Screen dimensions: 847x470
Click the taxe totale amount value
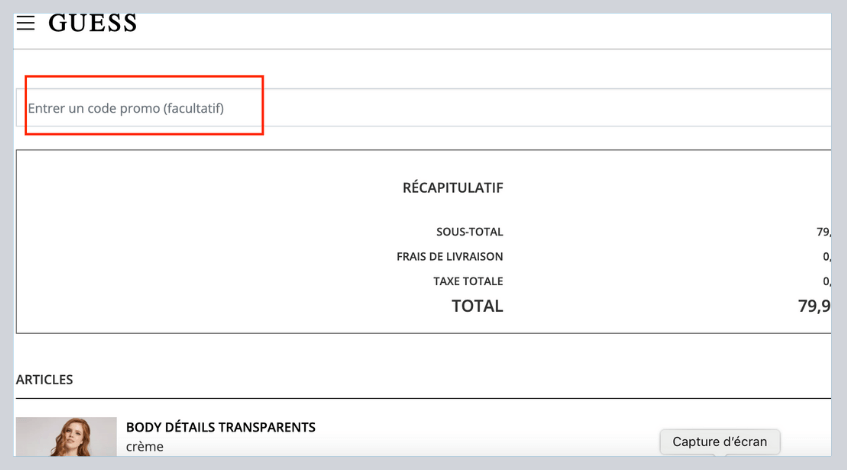[x=826, y=281]
